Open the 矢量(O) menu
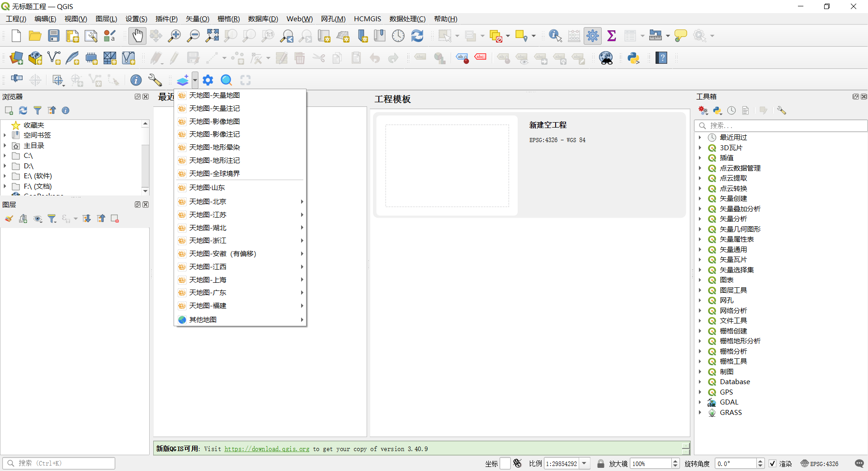 click(198, 19)
